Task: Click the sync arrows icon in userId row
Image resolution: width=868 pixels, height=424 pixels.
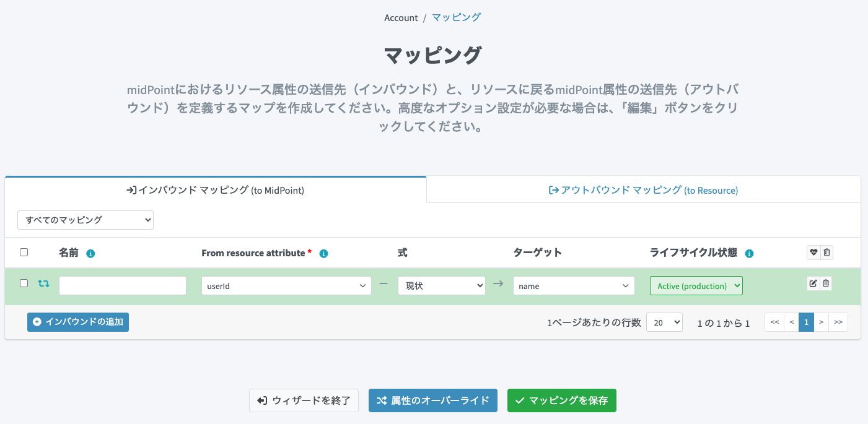Action: (43, 283)
